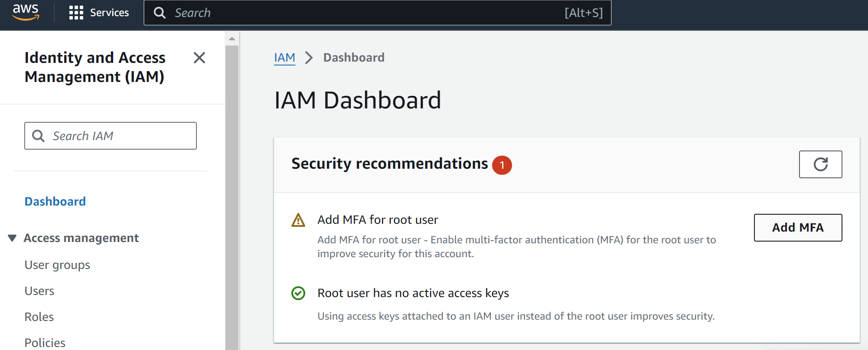Click the magnifier icon in top search bar
Screen dimensions: 868x350
click(x=160, y=13)
